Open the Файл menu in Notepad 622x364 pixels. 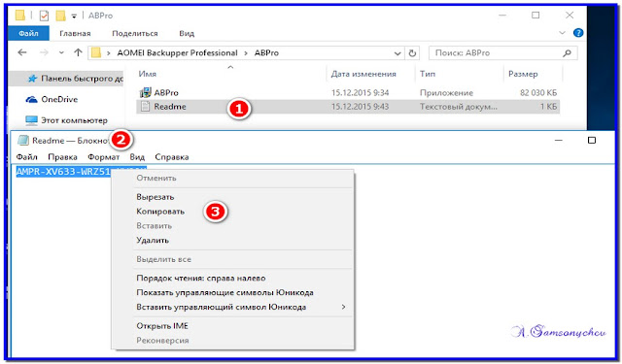pos(26,157)
